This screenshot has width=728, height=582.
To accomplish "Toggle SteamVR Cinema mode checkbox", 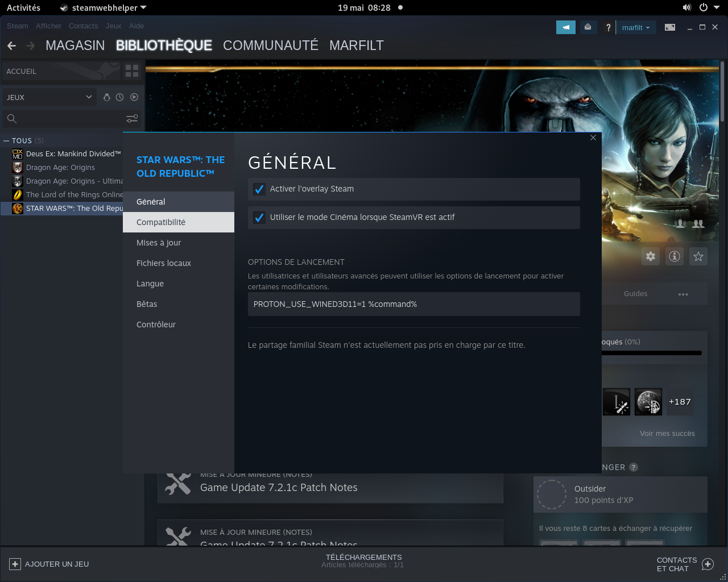I will coord(259,218).
